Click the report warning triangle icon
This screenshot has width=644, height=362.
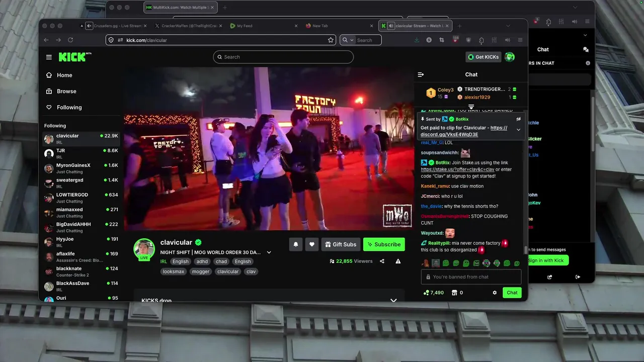click(x=398, y=261)
